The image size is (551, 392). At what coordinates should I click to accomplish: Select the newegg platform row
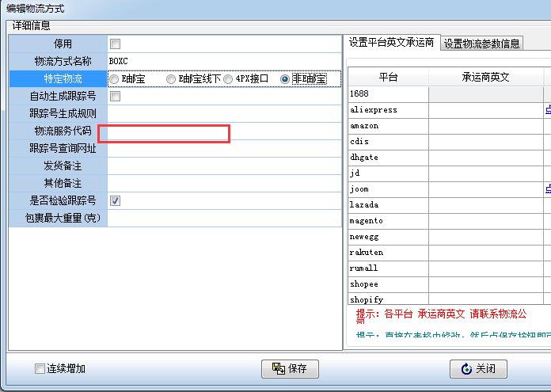pyautogui.click(x=388, y=237)
